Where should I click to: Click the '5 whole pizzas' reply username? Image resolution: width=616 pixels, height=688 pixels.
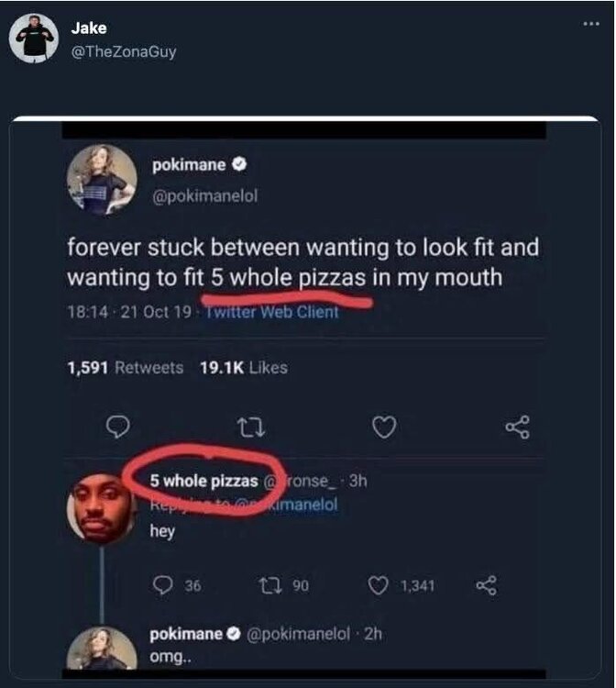[204, 482]
